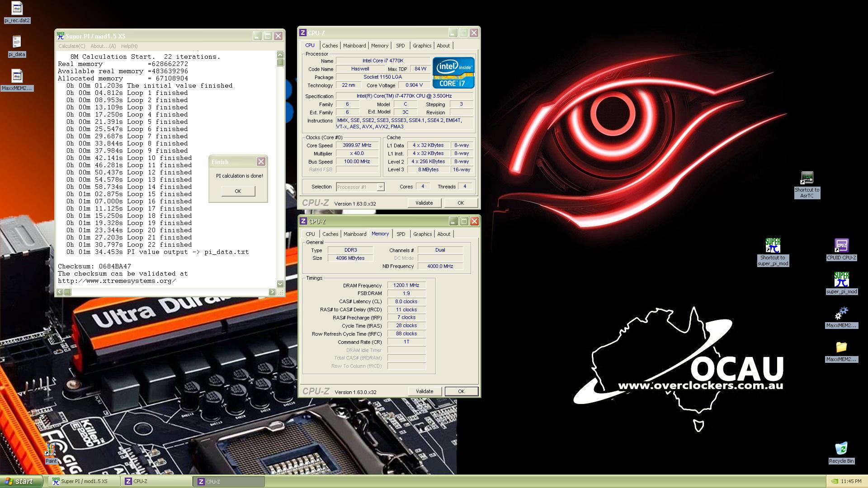
Task: Open the MaxxMEM2 folder icon
Action: pos(841,347)
